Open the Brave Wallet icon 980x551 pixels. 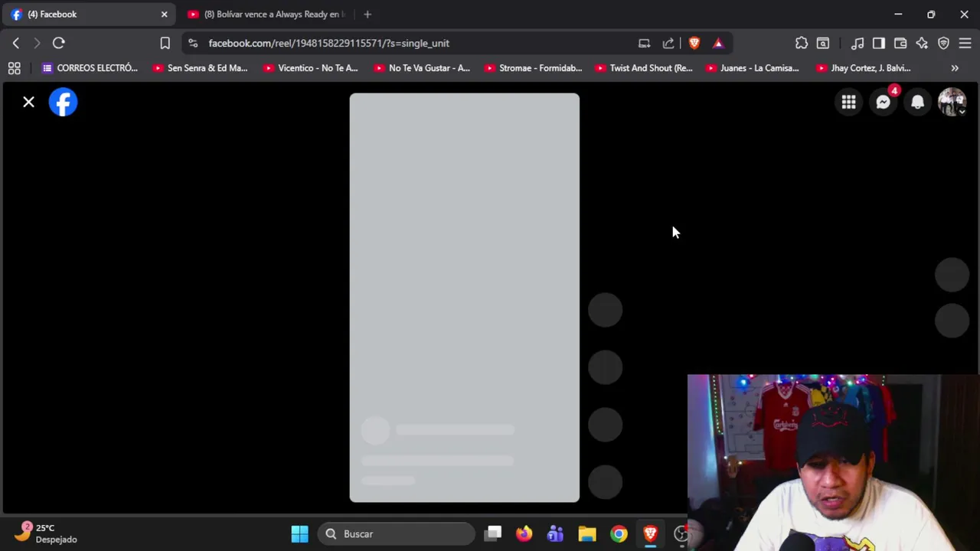(x=900, y=43)
